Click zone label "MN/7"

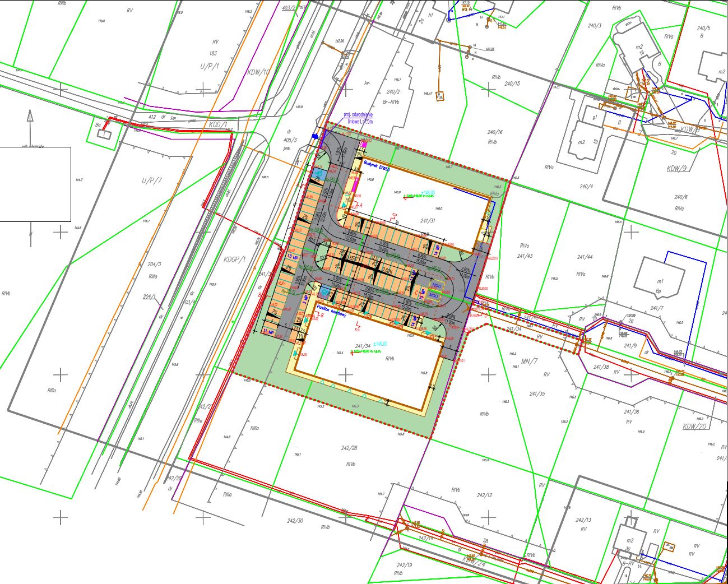point(529,360)
